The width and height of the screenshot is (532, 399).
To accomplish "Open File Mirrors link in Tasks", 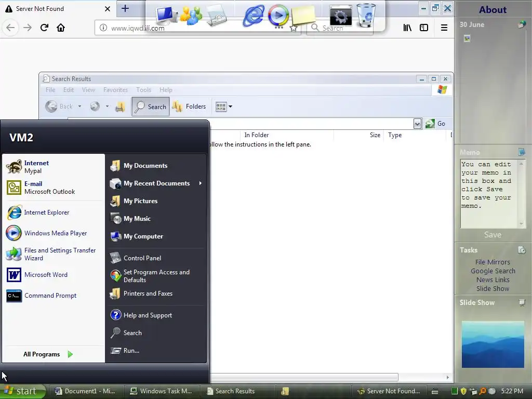I will point(493,262).
